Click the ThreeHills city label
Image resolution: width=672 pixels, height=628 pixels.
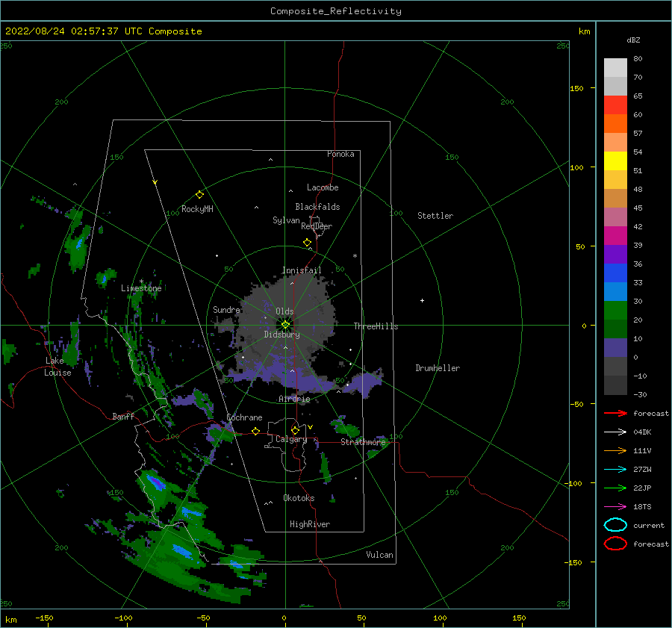[x=376, y=326]
